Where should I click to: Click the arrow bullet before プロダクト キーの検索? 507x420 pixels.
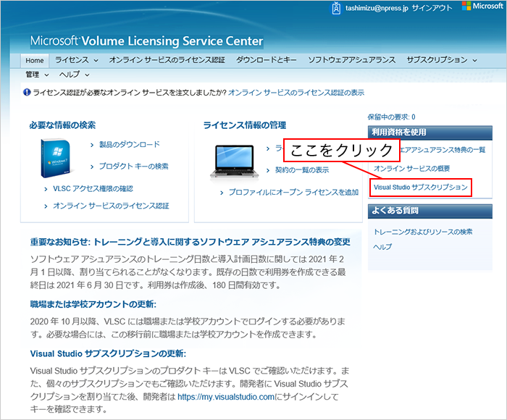[x=92, y=167]
